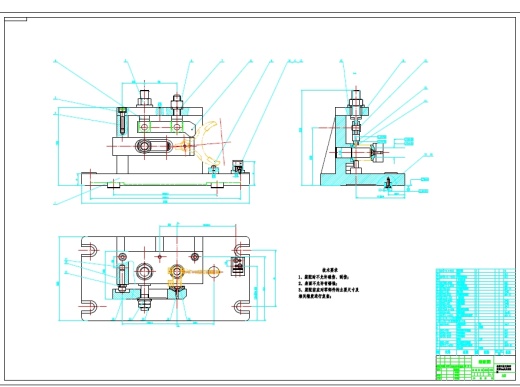Click the green title block at the sheet corner
520x387 pixels.
coord(476,368)
